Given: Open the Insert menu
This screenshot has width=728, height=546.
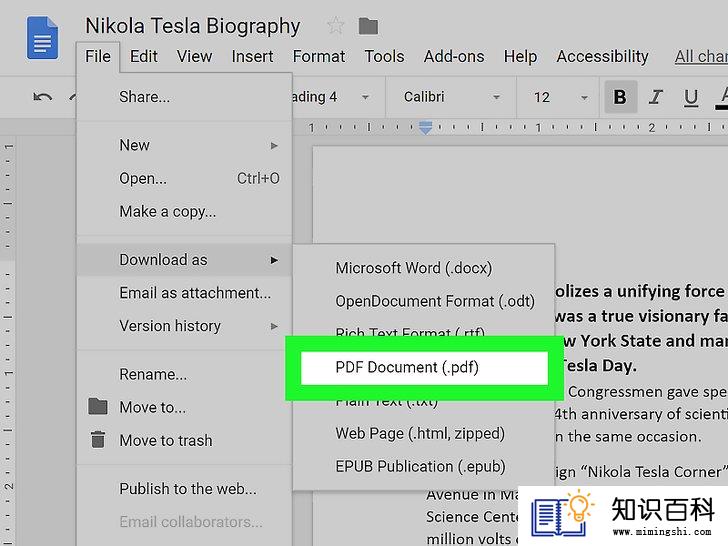Looking at the screenshot, I should pyautogui.click(x=252, y=57).
